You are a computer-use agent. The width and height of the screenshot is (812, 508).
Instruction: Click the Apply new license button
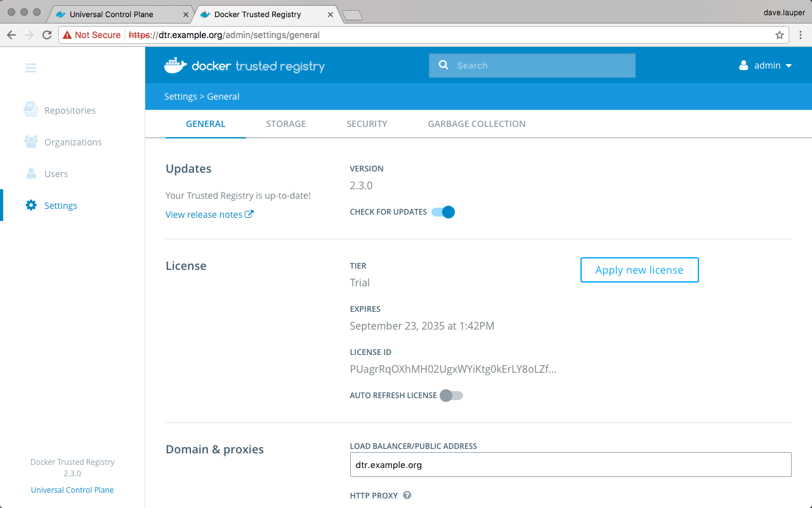pos(639,270)
